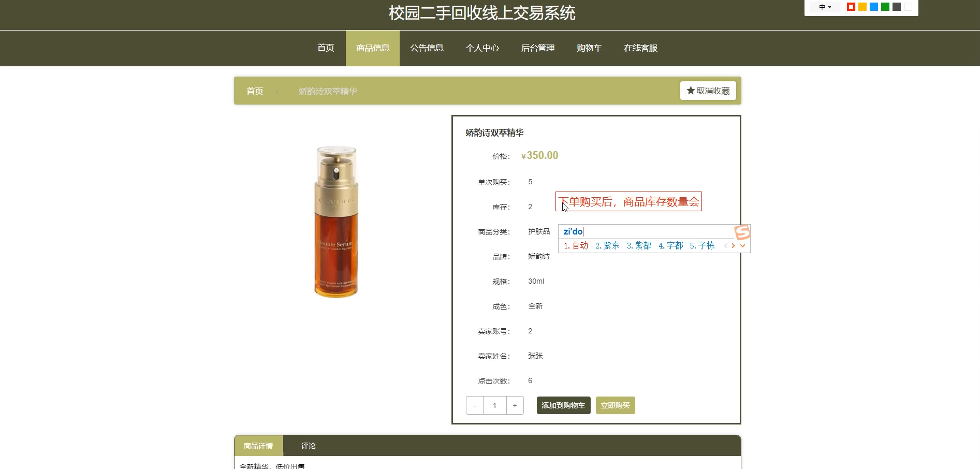Click the ¥350.00 price text
The height and width of the screenshot is (469, 980).
point(539,156)
